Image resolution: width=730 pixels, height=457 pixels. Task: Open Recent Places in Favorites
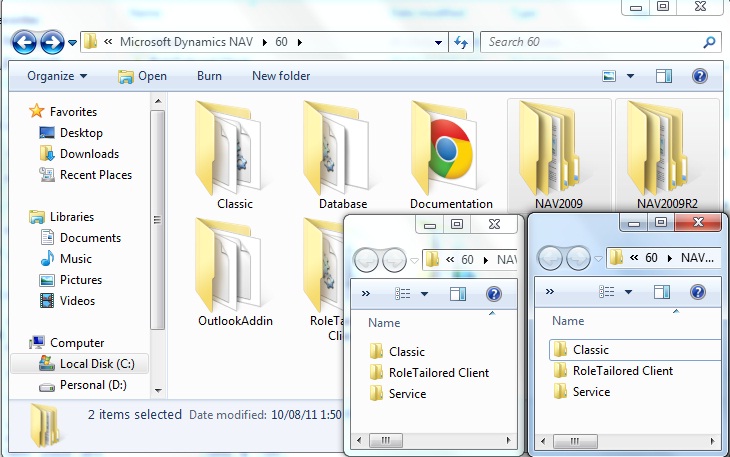pyautogui.click(x=96, y=175)
